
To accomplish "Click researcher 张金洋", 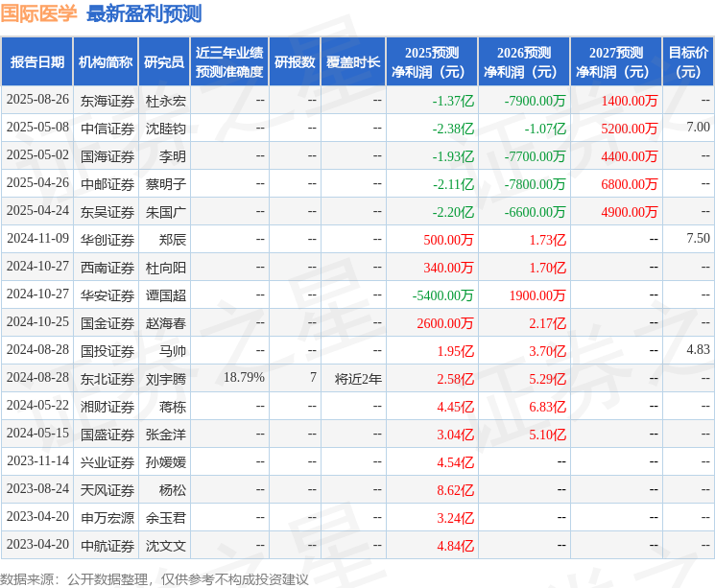I will pos(165,435).
